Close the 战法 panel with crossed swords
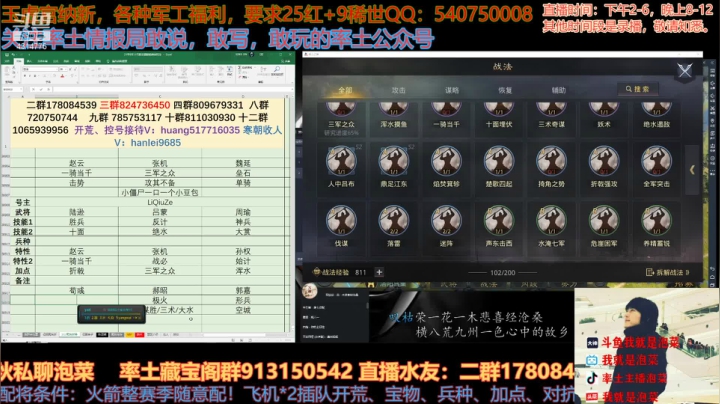Image resolution: width=720 pixels, height=404 pixels. click(685, 71)
